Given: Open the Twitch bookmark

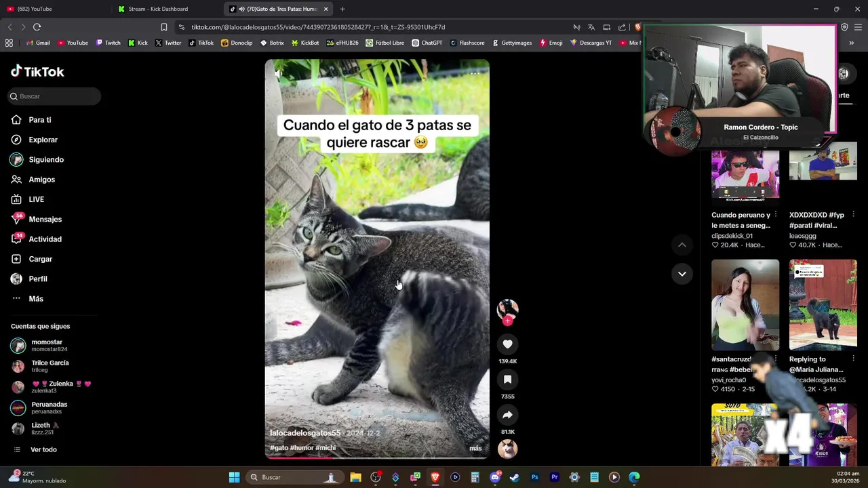Looking at the screenshot, I should coord(108,43).
